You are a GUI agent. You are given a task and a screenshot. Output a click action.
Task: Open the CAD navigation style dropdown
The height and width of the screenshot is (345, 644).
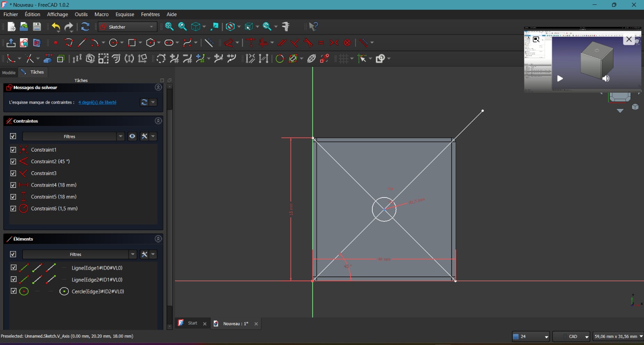[x=572, y=337]
